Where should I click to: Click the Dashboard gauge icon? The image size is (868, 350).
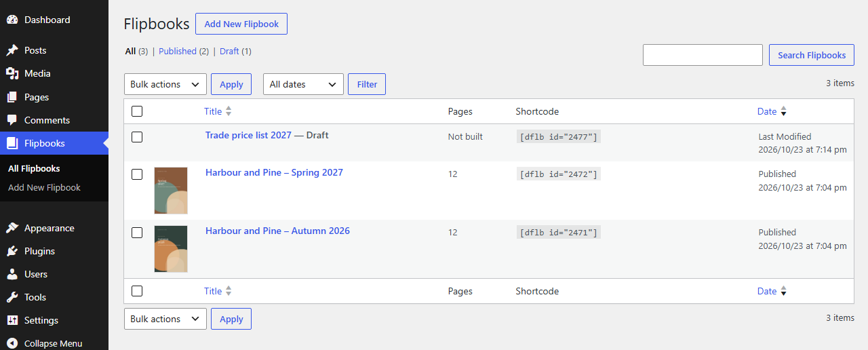tap(12, 20)
